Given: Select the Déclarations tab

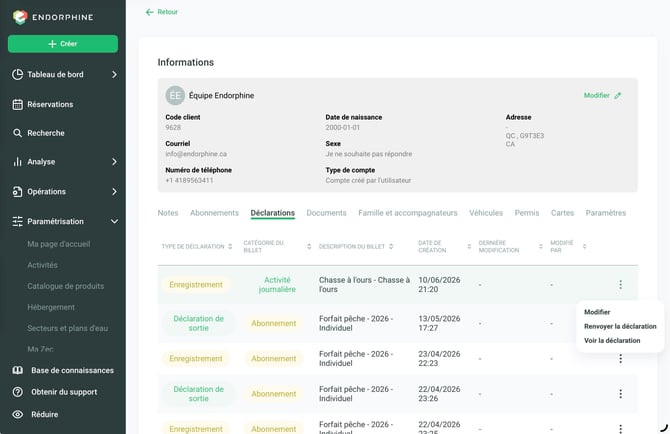Looking at the screenshot, I should click(x=273, y=213).
